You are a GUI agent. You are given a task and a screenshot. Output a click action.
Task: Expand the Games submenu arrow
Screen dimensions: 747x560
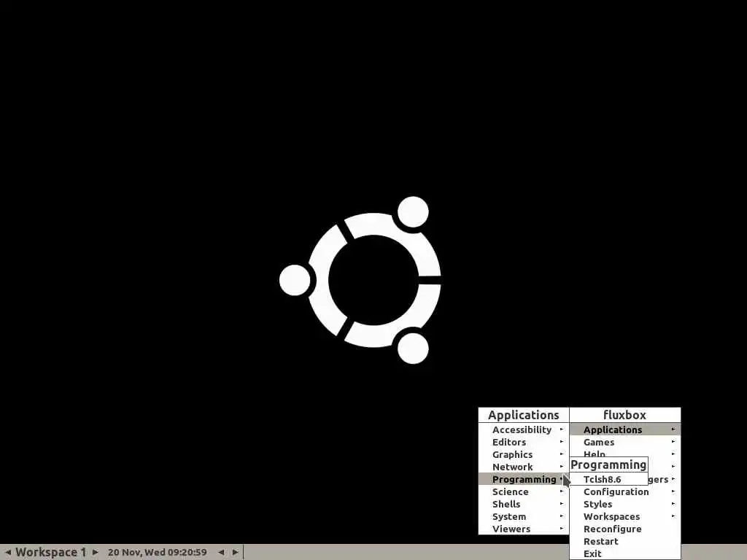click(673, 441)
